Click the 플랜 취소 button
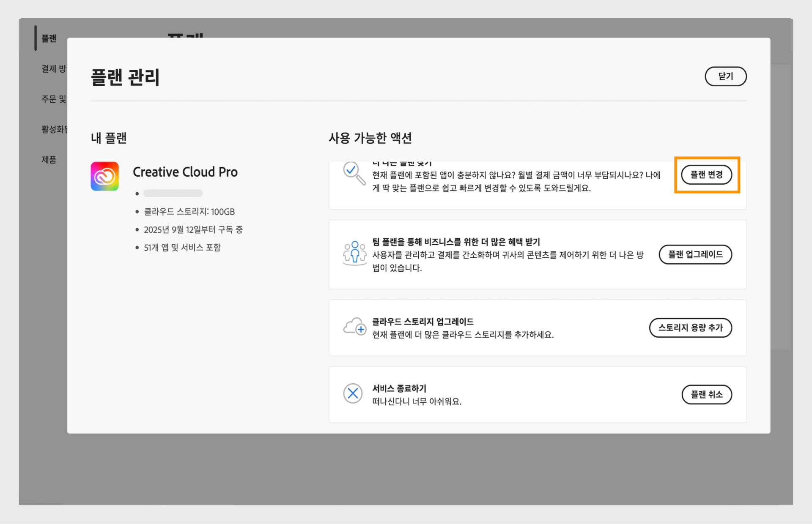Image resolution: width=812 pixels, height=524 pixels. coord(707,394)
